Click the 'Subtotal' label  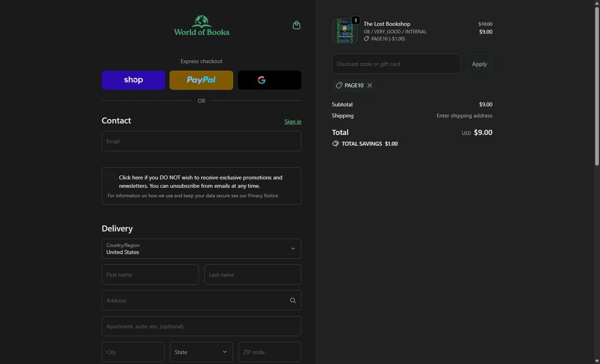pyautogui.click(x=342, y=104)
